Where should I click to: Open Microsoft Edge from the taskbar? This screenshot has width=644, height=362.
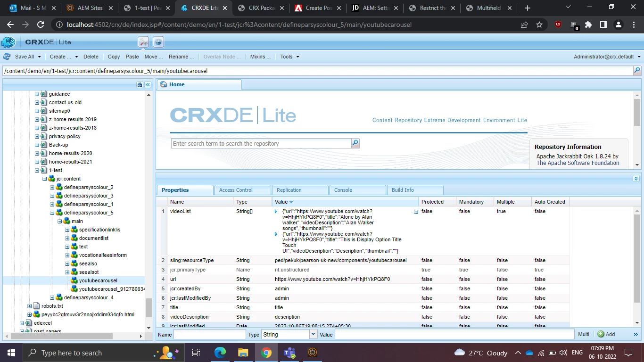pyautogui.click(x=220, y=353)
